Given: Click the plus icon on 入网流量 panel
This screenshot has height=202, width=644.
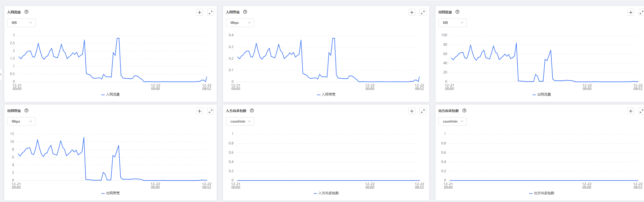Looking at the screenshot, I should click(199, 12).
